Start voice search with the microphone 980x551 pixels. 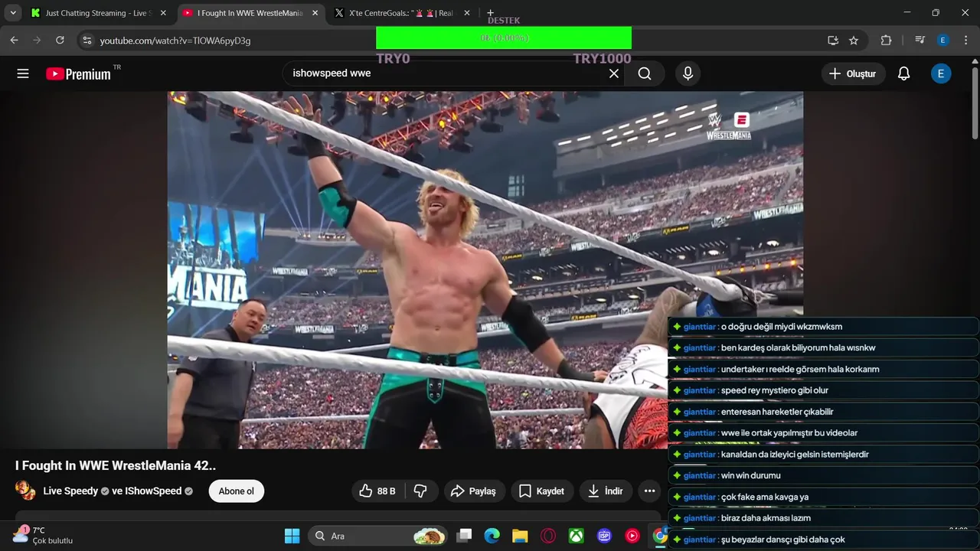point(688,73)
